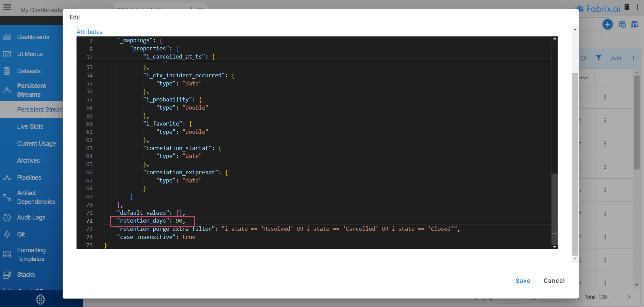
Task: Go to next page of results
Action: tap(629, 297)
